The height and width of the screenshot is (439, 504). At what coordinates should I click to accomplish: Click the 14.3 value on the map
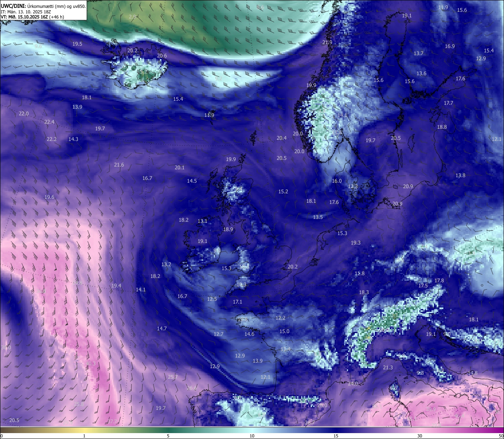coord(73,139)
